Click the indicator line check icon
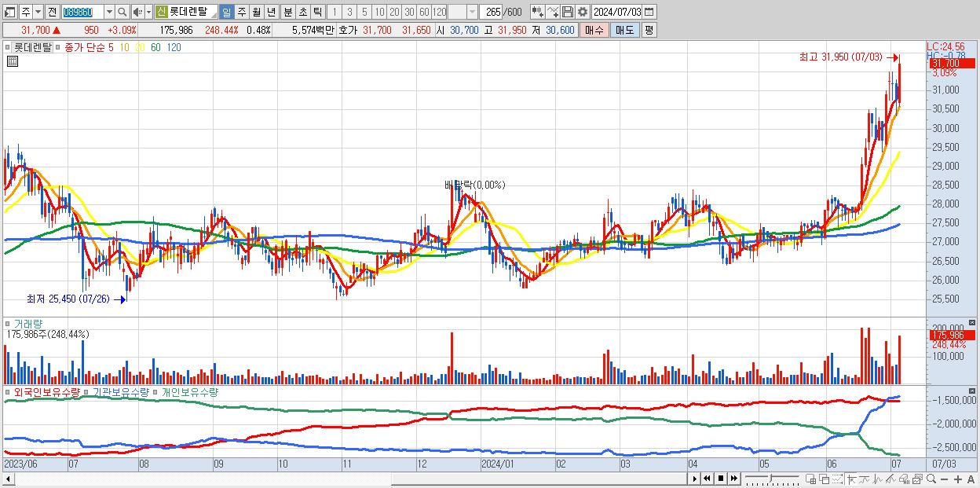Image resolution: width=980 pixels, height=488 pixels. (x=553, y=12)
